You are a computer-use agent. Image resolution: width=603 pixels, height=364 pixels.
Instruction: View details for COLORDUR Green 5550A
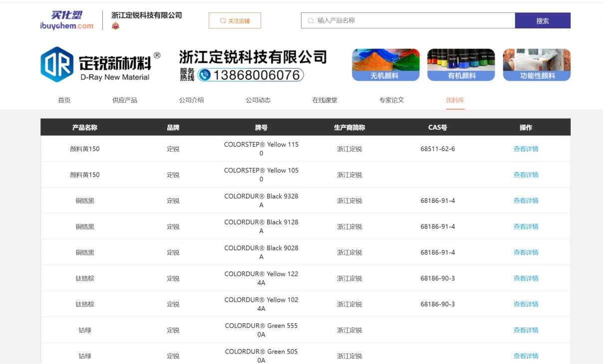(526, 330)
